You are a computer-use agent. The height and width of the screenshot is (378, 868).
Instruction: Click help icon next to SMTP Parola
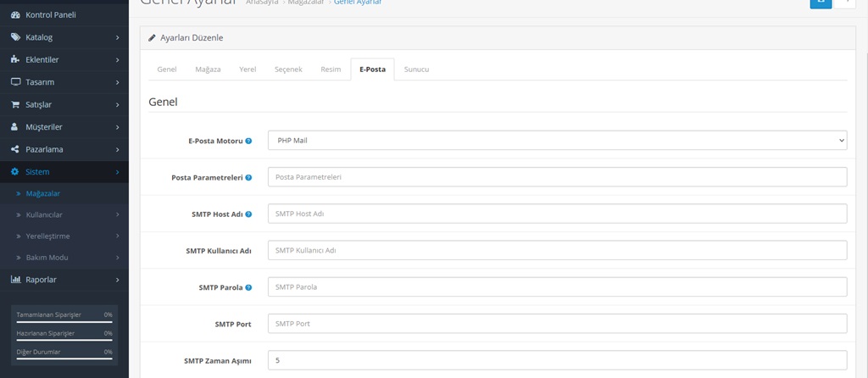click(248, 288)
